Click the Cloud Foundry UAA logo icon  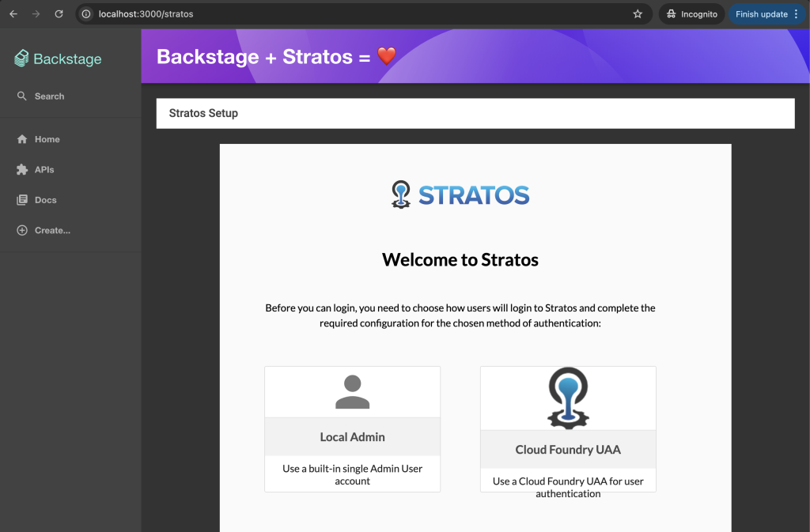click(x=568, y=398)
